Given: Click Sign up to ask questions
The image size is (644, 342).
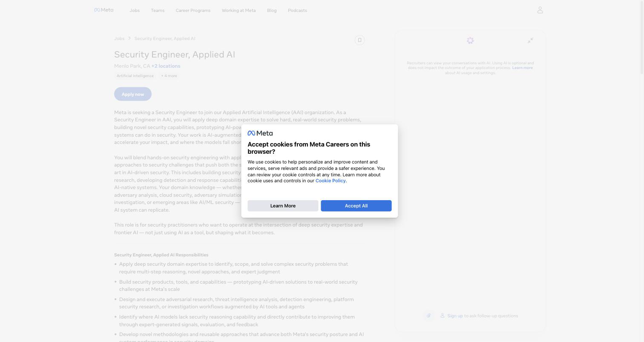Looking at the screenshot, I should tap(455, 316).
